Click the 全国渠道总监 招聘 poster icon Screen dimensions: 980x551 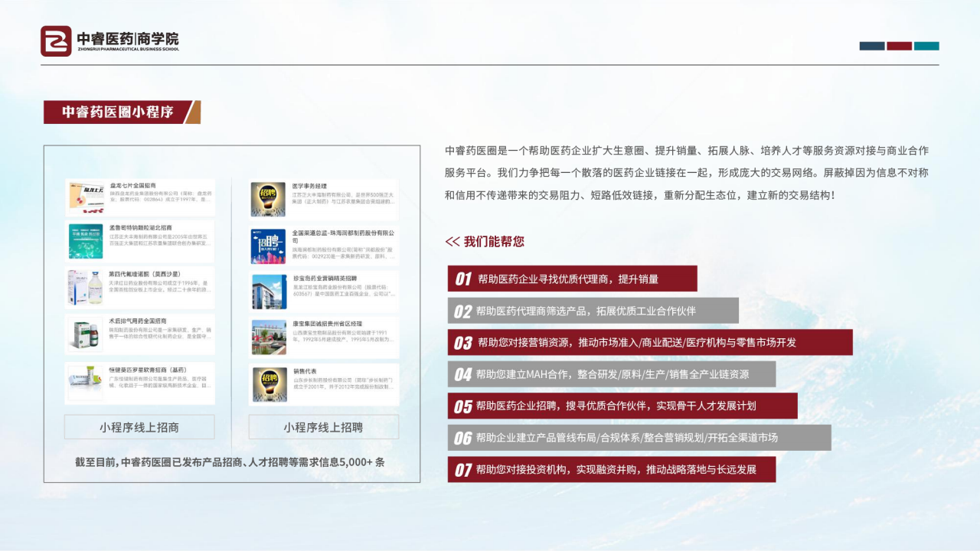[x=268, y=246]
